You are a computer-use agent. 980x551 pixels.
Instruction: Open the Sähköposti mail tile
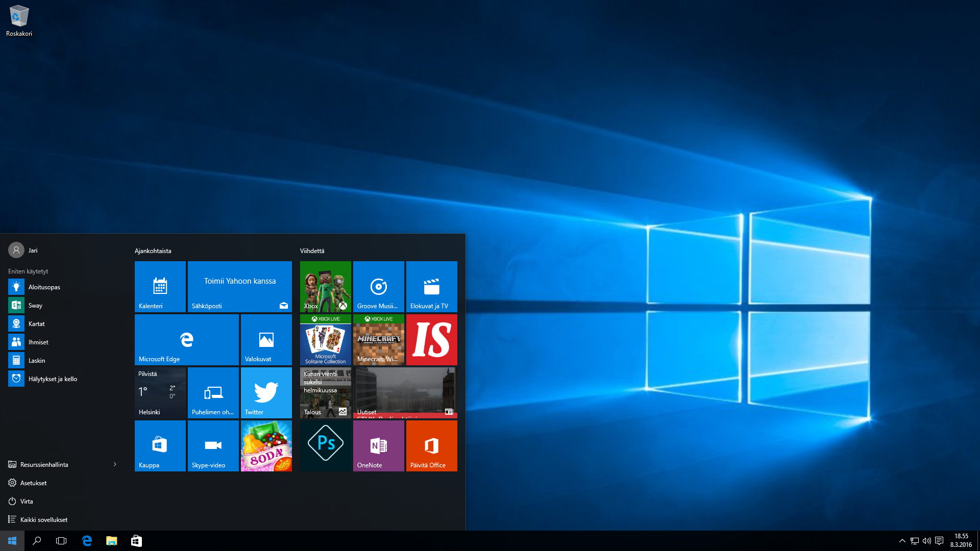(x=240, y=287)
